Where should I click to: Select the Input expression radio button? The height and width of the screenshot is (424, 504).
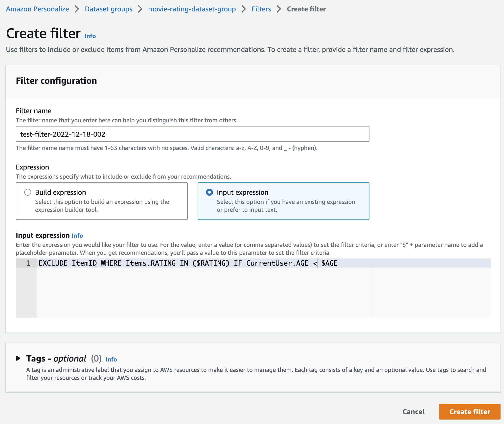pyautogui.click(x=209, y=192)
